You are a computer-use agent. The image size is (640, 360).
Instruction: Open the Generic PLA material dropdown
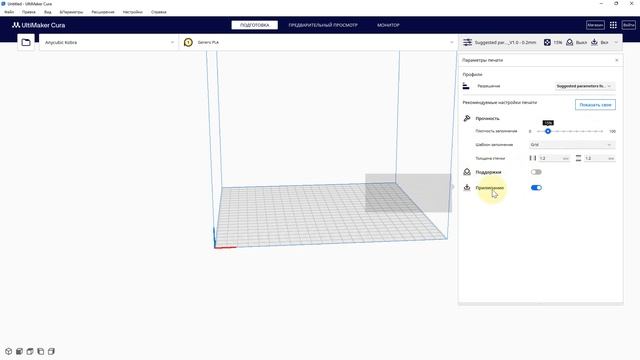tap(318, 42)
